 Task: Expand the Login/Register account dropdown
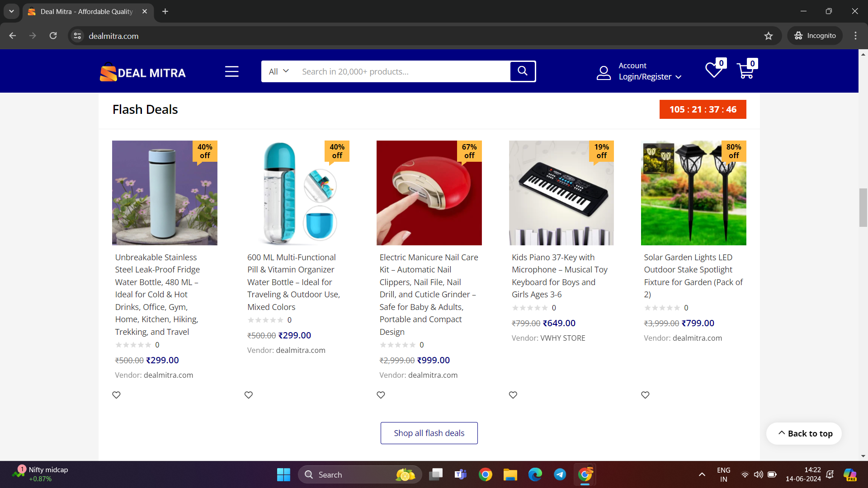(x=650, y=77)
